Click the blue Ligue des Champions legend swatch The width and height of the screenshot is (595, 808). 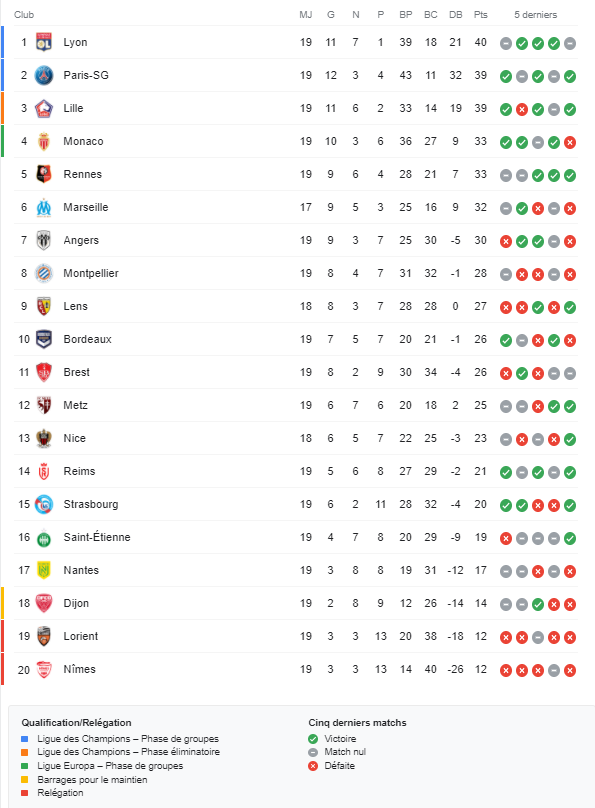coord(24,739)
